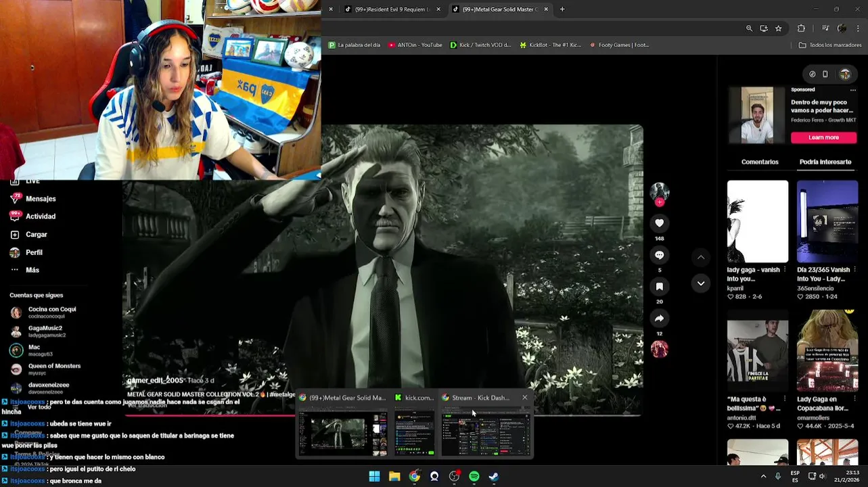Open options menu for the kparril video card
868x487 pixels.
(785, 270)
